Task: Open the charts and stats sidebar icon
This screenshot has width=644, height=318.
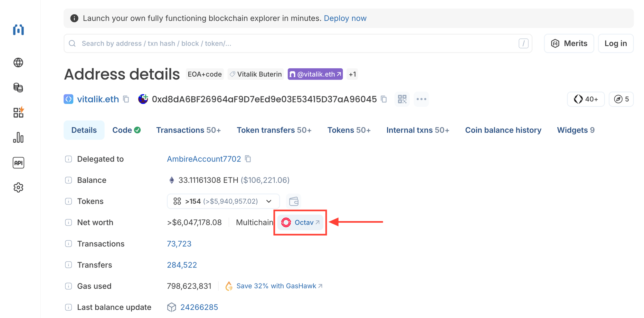Action: (x=18, y=138)
